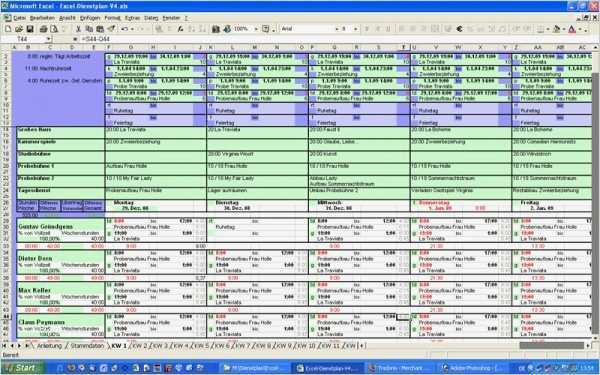Open the Format menu
The width and height of the screenshot is (600, 375).
point(112,18)
